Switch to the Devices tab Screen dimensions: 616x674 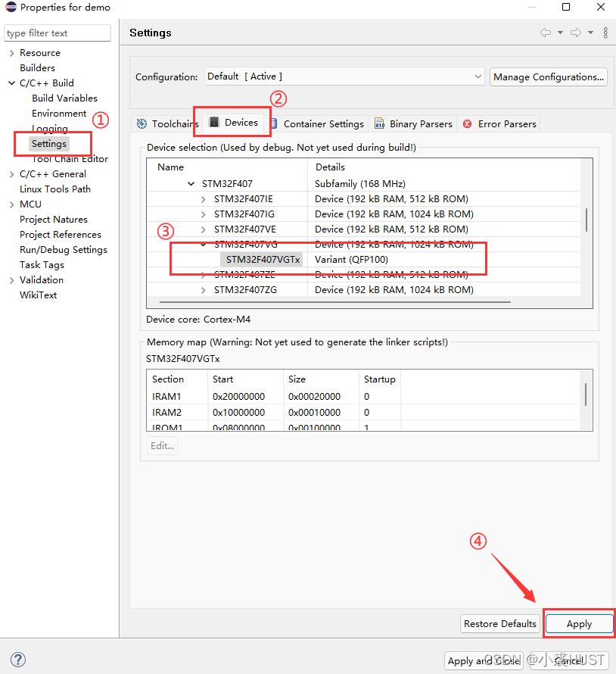234,123
